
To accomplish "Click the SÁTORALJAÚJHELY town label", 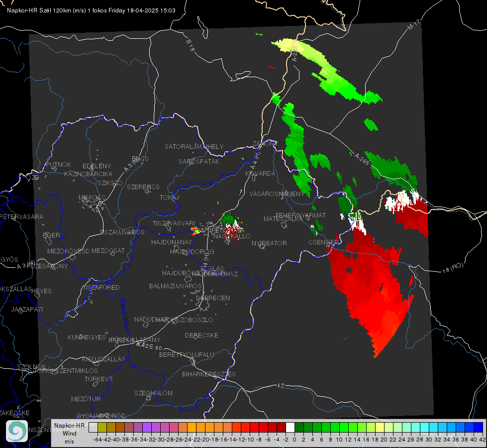I will coord(194,146).
